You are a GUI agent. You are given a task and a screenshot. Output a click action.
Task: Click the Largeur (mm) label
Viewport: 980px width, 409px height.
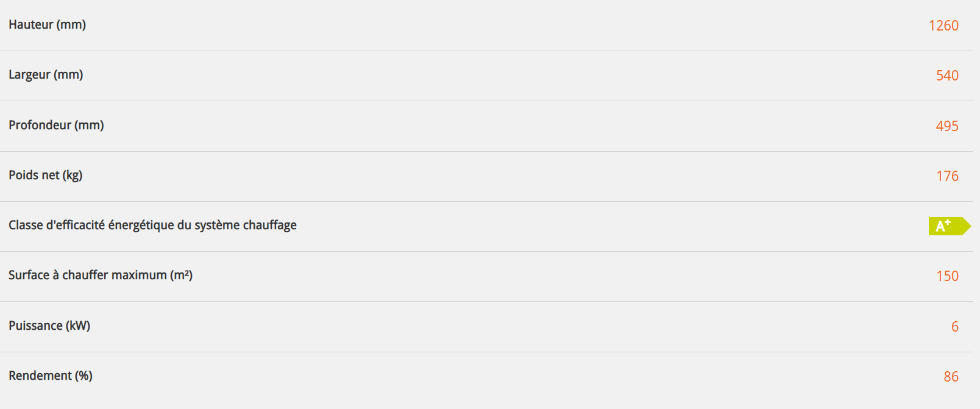(46, 75)
